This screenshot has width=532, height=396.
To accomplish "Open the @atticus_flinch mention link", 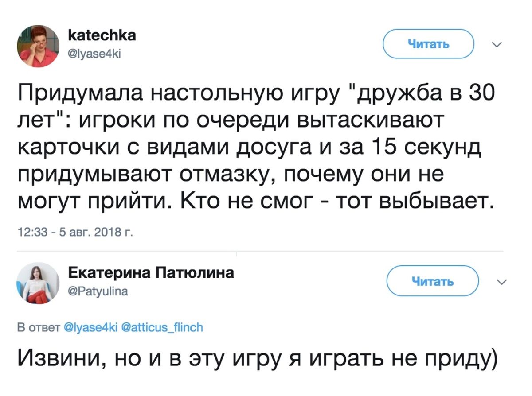I will (x=162, y=328).
